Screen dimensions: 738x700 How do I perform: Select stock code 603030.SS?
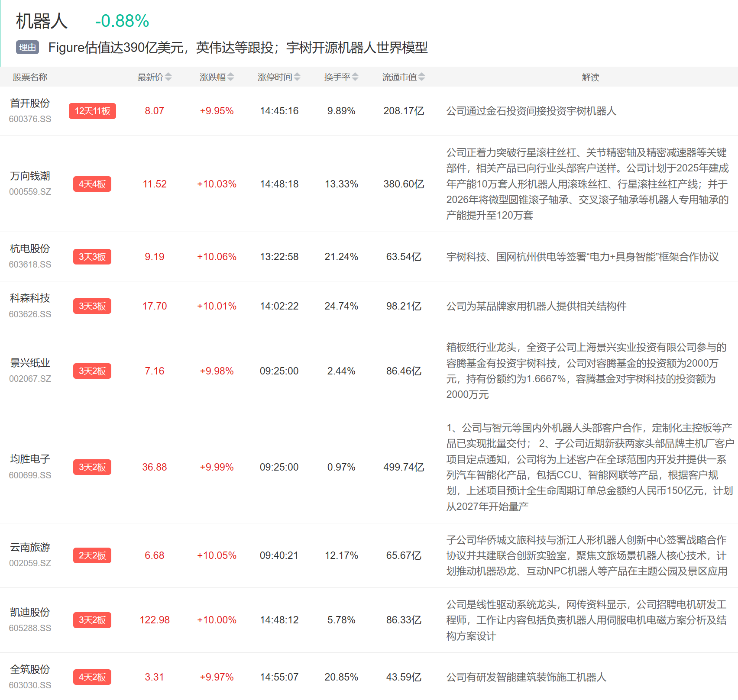(x=30, y=685)
